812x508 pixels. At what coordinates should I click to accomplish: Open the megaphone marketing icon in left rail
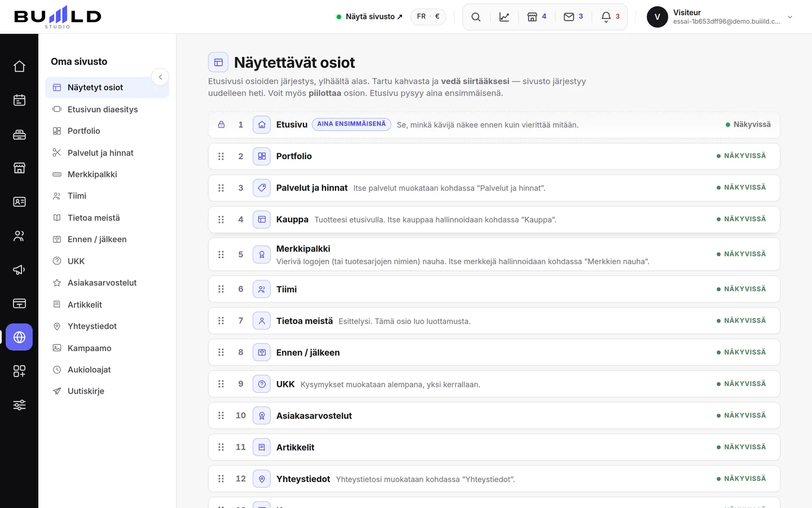[x=19, y=270]
